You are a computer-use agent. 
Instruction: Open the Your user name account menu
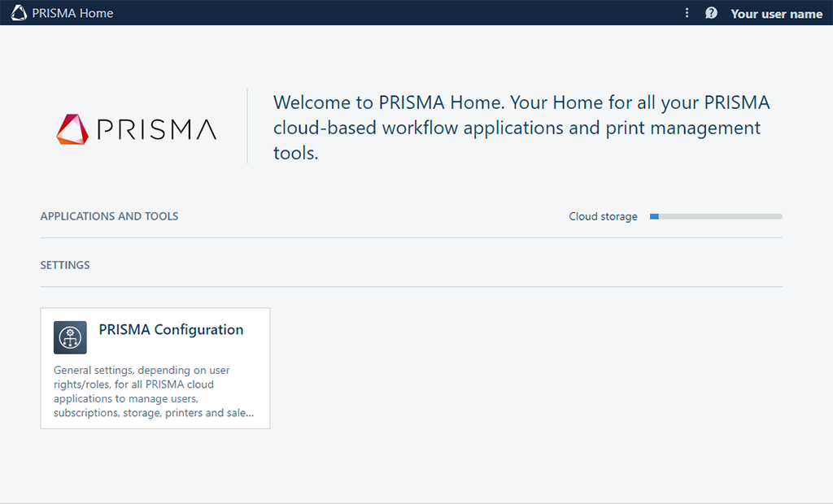[x=776, y=14]
